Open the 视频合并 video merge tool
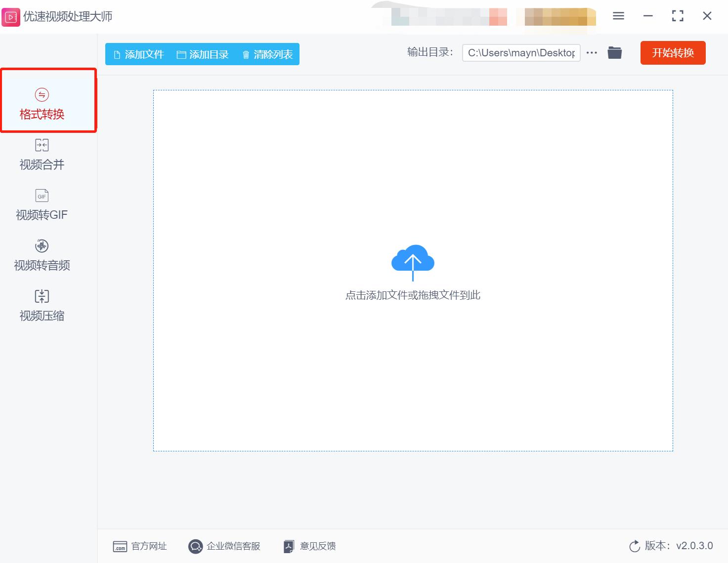Viewport: 728px width, 563px height. tap(41, 154)
